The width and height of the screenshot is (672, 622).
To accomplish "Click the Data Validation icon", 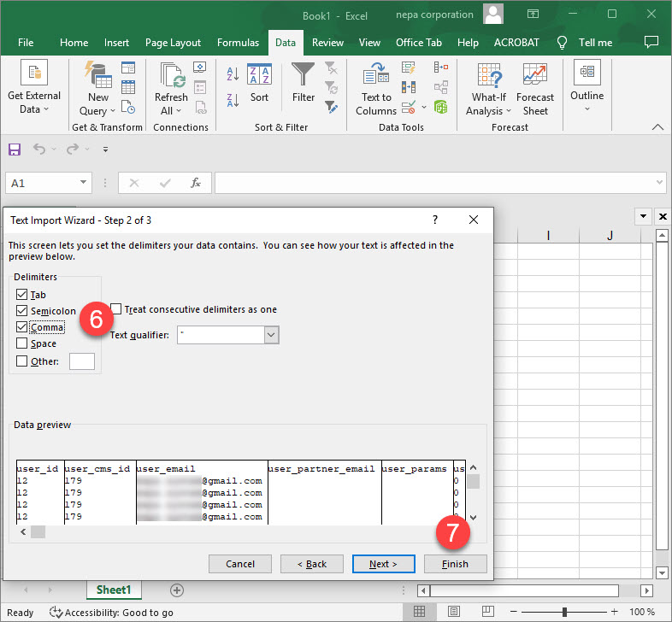I will 409,107.
